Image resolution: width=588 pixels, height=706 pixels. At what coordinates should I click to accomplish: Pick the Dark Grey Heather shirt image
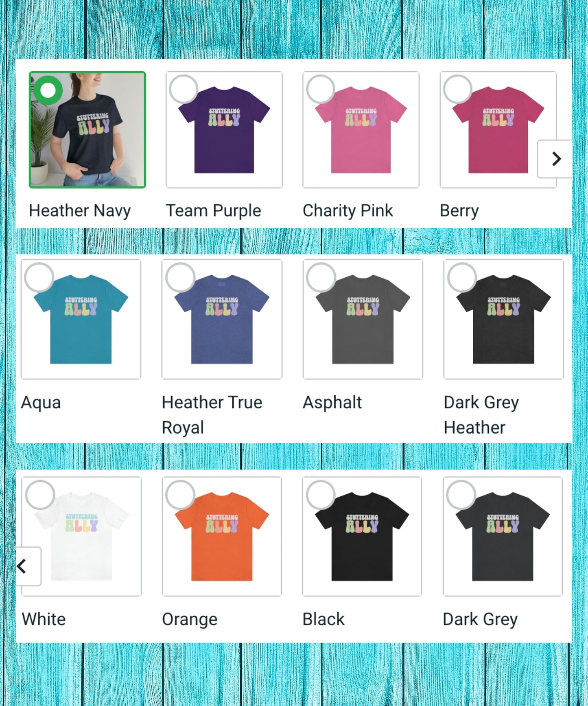[503, 319]
